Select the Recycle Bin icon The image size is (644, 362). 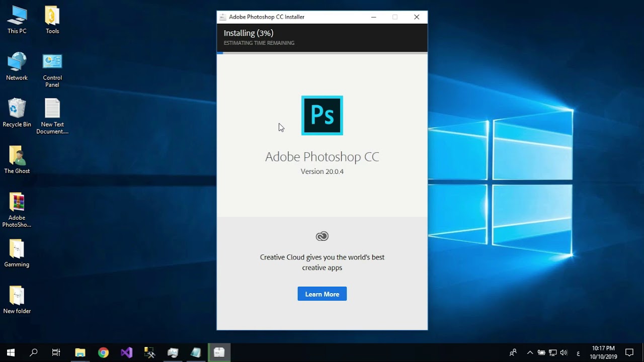(x=17, y=113)
